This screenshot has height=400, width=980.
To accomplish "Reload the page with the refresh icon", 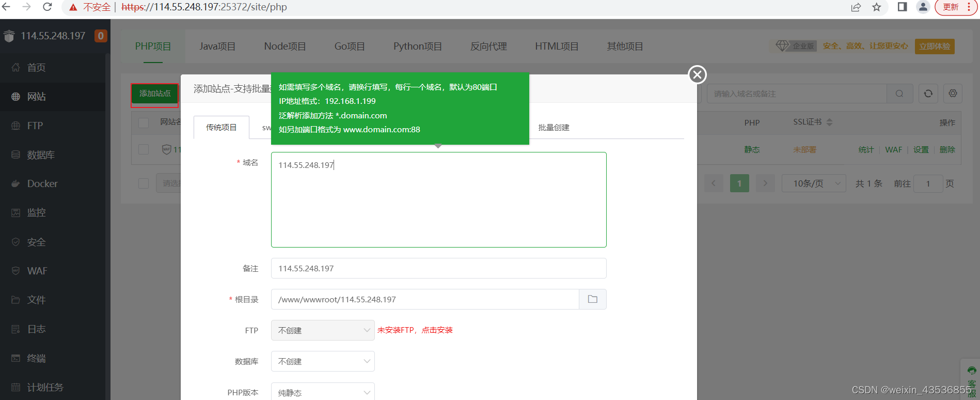I will (x=48, y=7).
